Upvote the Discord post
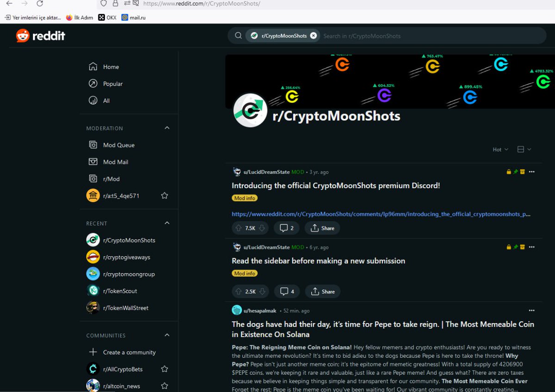The image size is (555, 392). [239, 228]
